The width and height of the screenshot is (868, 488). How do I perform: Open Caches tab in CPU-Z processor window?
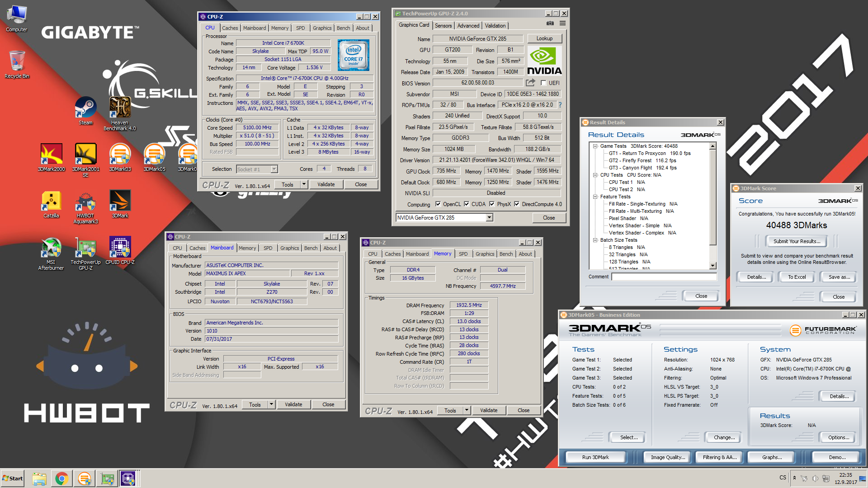point(230,28)
